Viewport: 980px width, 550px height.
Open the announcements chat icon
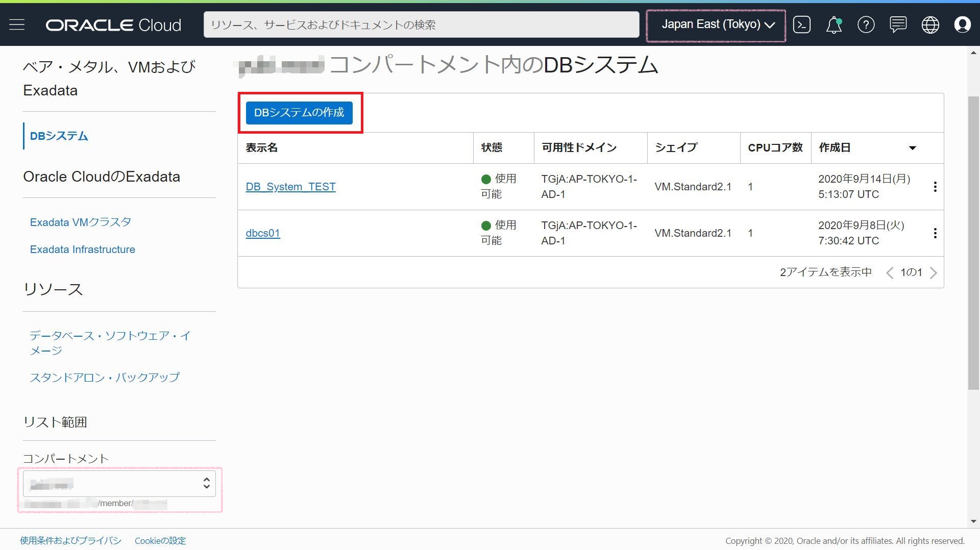[x=898, y=24]
